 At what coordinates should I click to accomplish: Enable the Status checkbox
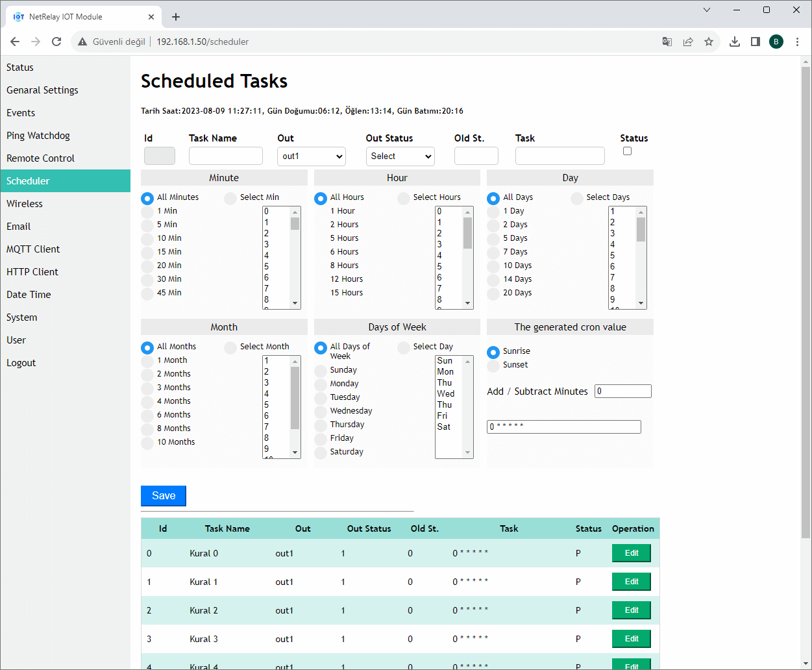pos(627,151)
